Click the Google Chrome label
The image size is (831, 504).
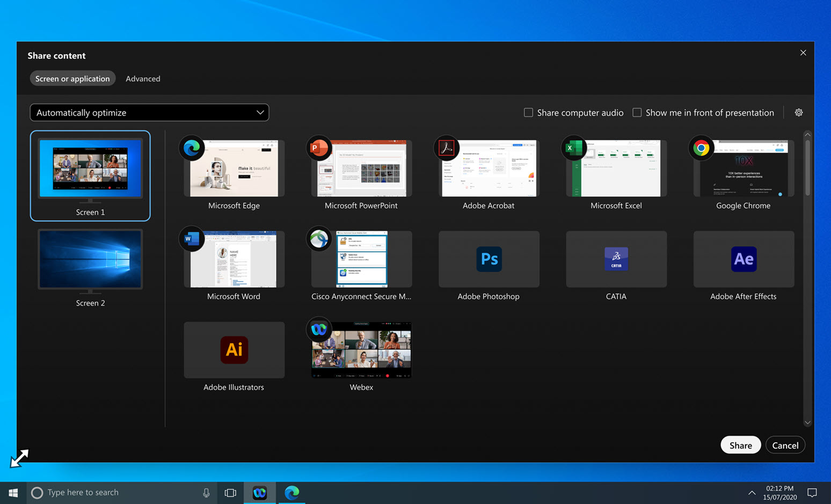tap(743, 206)
